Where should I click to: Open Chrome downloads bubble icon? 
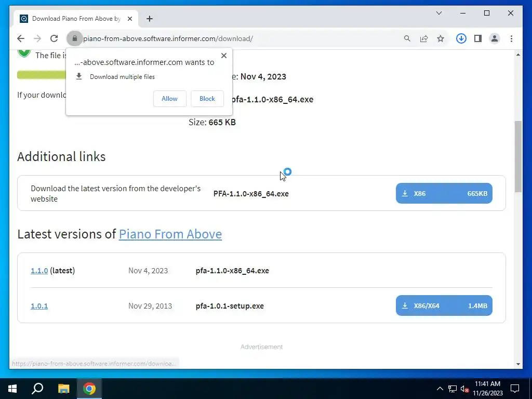[x=461, y=38]
